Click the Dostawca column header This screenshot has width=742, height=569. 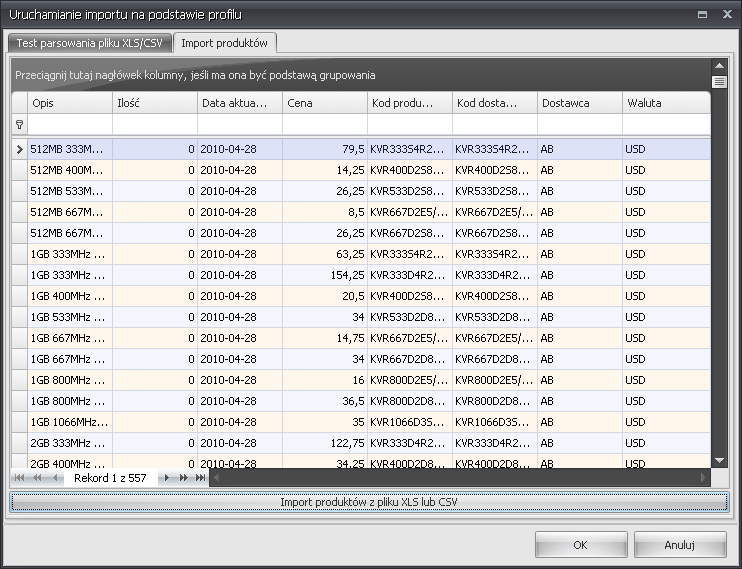(580, 103)
